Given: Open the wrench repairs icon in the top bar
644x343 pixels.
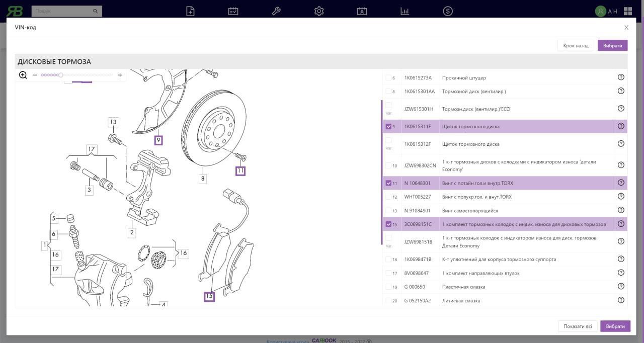Looking at the screenshot, I should pyautogui.click(x=276, y=11).
